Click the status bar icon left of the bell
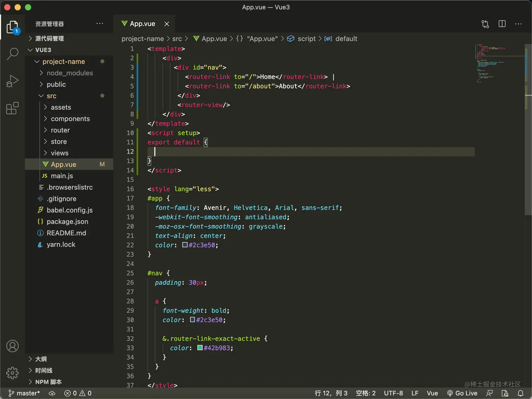Screen dimensions: 532x399 [505, 393]
